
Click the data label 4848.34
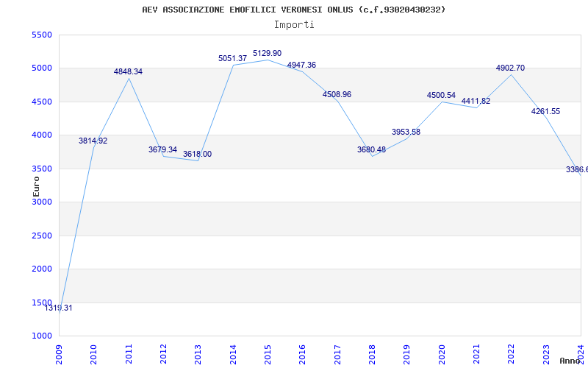coord(128,71)
